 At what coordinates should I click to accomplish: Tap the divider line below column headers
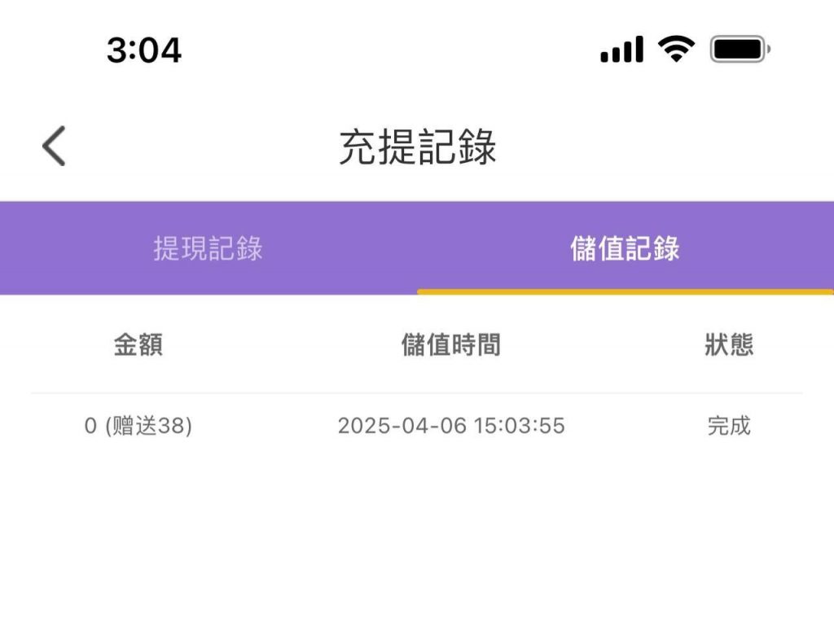click(417, 393)
